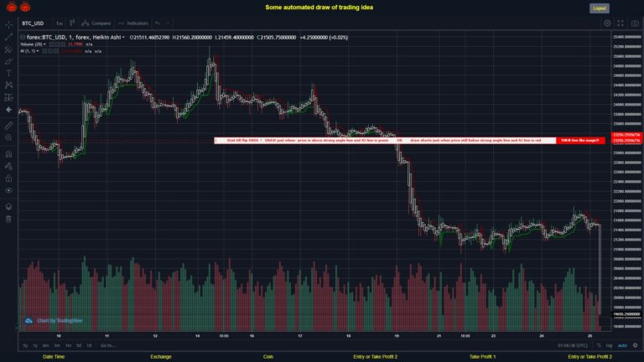The image size is (644, 362).
Task: Expand the Heikin Ashi legend dropdown
Action: [x=123, y=38]
